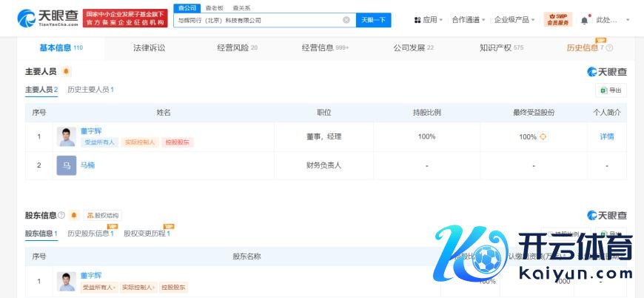Clear the search box with X icon
The image size is (644, 298).
coord(346,20)
